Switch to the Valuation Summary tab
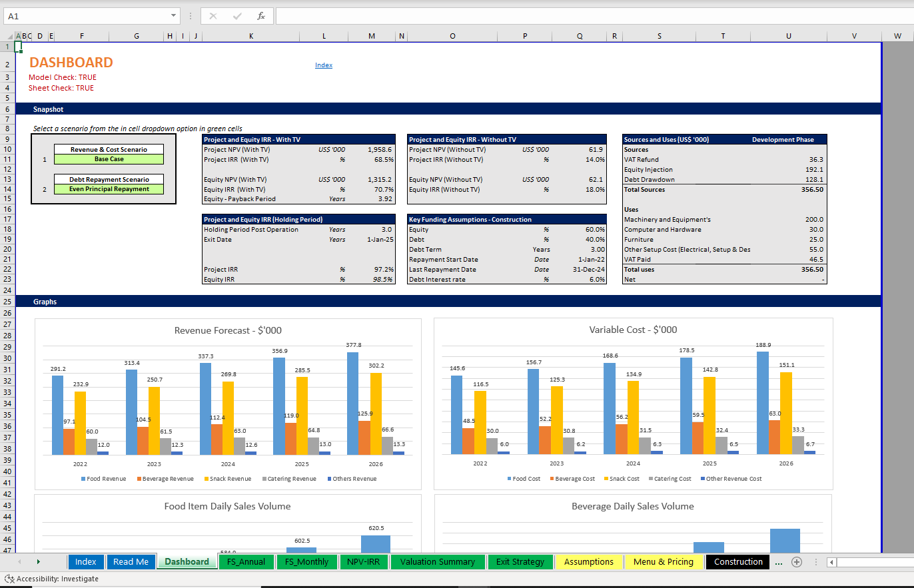The image size is (914, 588). point(438,561)
